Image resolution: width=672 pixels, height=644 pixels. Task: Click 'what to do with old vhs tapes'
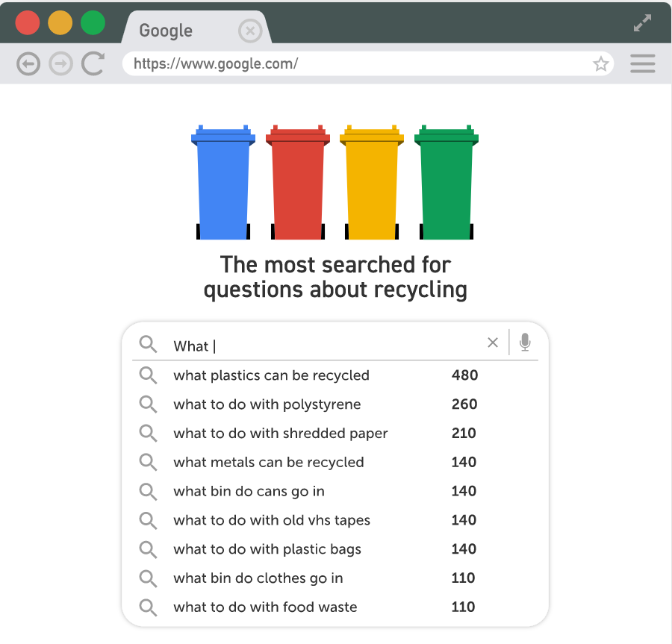click(x=271, y=520)
